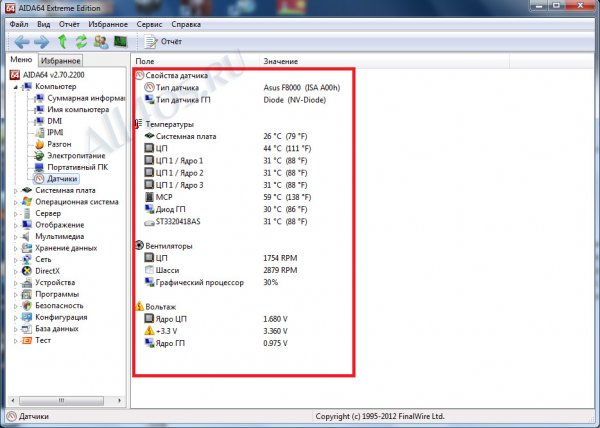Viewport: 600px width, 428px height.
Task: Click the Температуры thermometer icon
Action: tap(139, 124)
